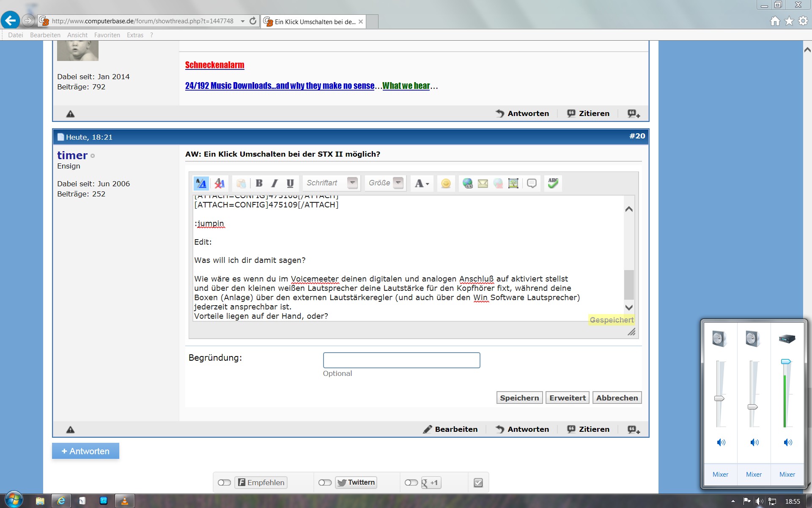
Task: Open the Extras menu
Action: (x=135, y=35)
